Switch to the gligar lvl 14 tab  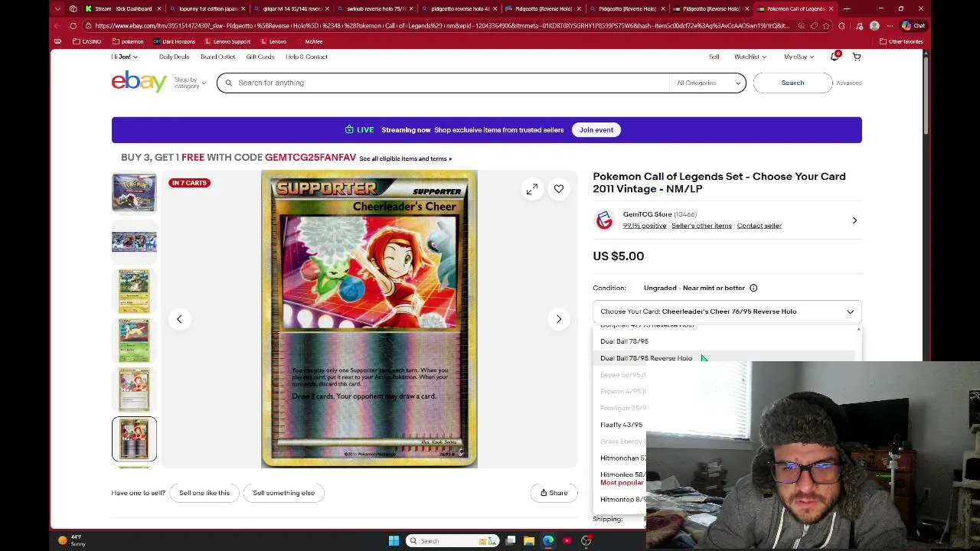(x=291, y=8)
